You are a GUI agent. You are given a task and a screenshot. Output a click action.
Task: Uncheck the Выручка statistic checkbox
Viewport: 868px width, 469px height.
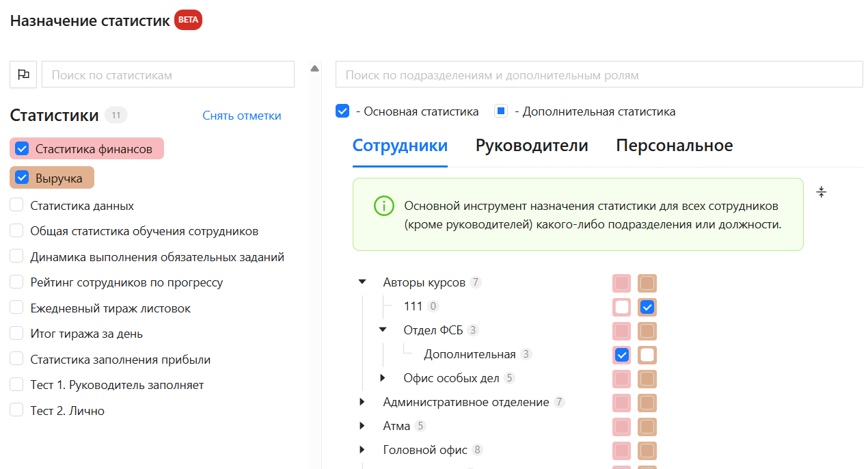22,178
